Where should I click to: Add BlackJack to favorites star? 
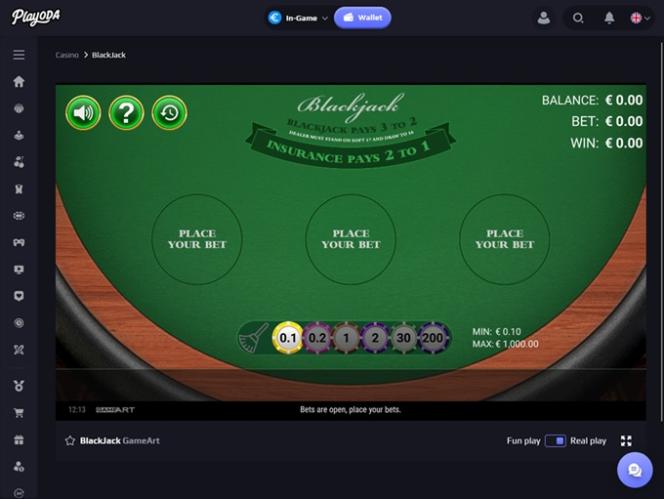(70, 441)
